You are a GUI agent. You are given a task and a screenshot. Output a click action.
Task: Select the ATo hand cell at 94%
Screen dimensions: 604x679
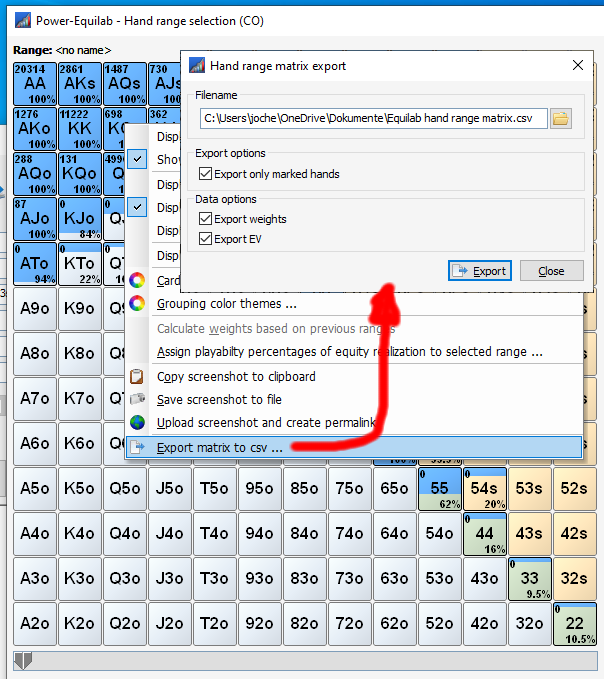point(35,264)
